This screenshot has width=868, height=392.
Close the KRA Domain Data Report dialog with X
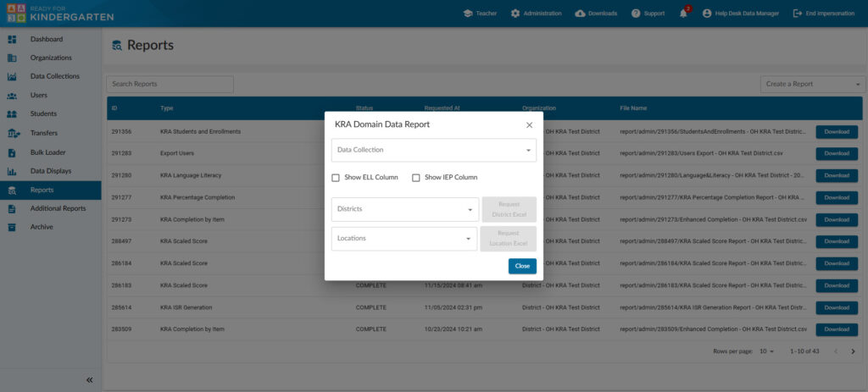(529, 125)
